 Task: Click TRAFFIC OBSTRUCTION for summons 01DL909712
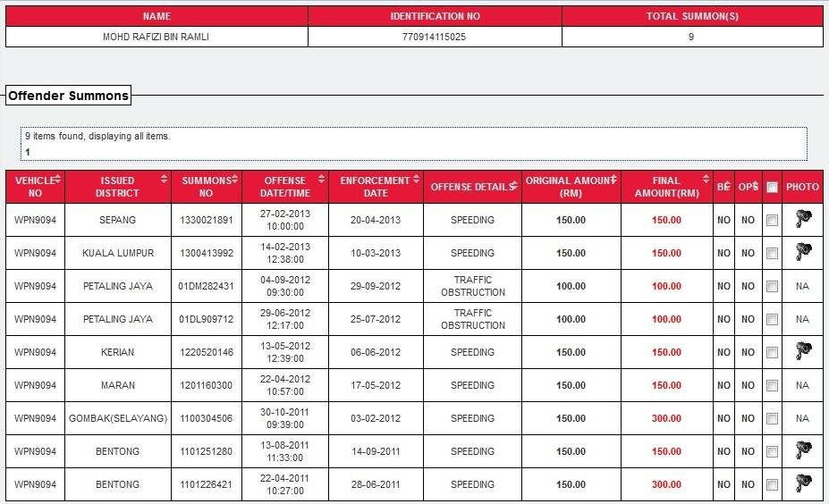(473, 319)
